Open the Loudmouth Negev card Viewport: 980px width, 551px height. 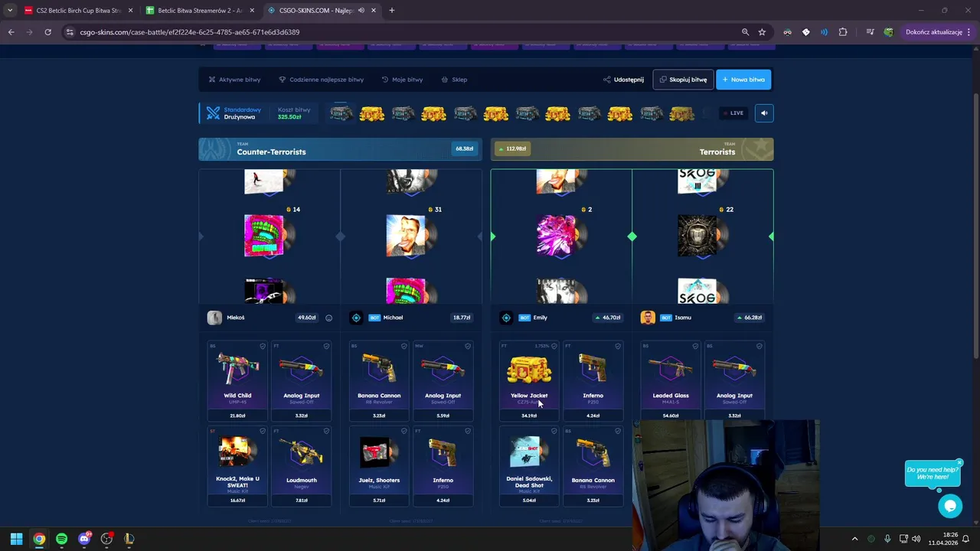click(x=301, y=466)
